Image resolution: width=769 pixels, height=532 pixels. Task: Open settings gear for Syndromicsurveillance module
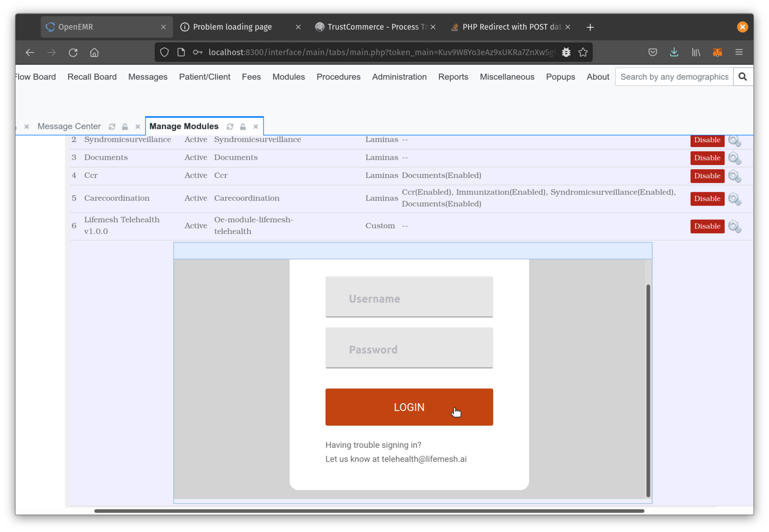[734, 140]
